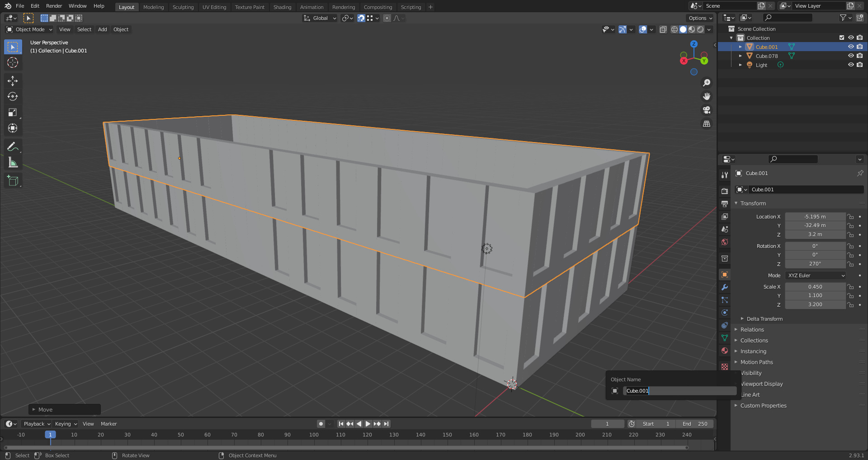Image resolution: width=868 pixels, height=460 pixels.
Task: Uncheck the Collection exclude checkbox
Action: coord(841,38)
